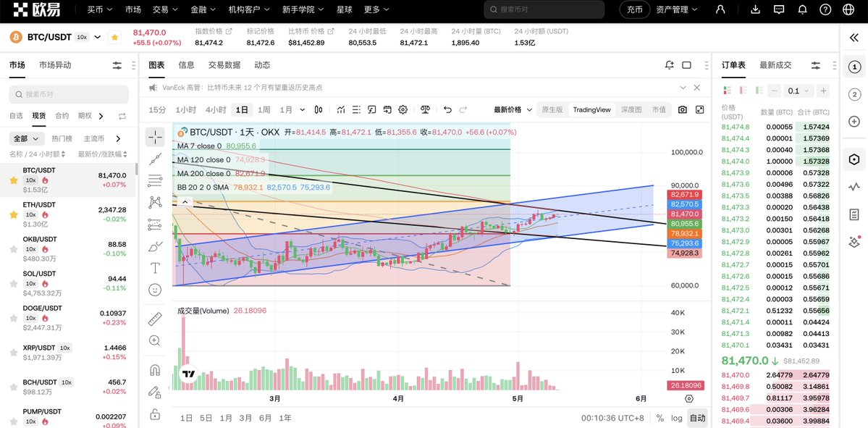This screenshot has width=868, height=428.
Task: Open order book settings sliders icon
Action: 815,65
